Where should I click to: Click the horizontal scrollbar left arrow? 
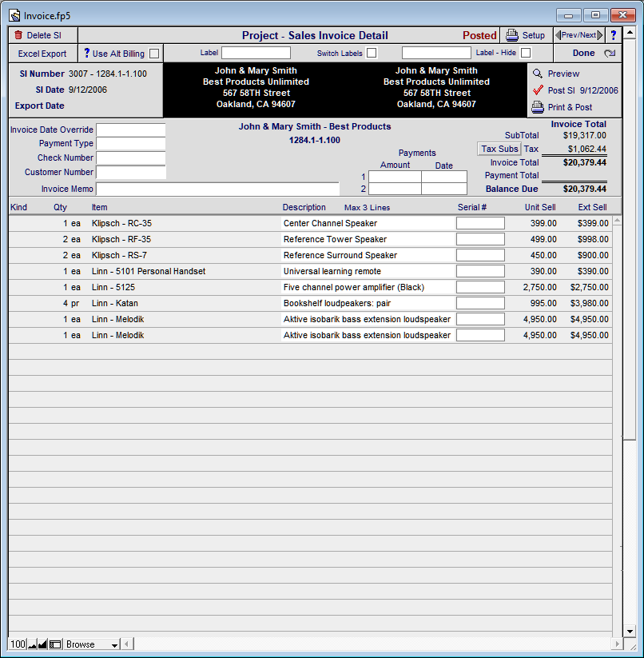click(127, 644)
